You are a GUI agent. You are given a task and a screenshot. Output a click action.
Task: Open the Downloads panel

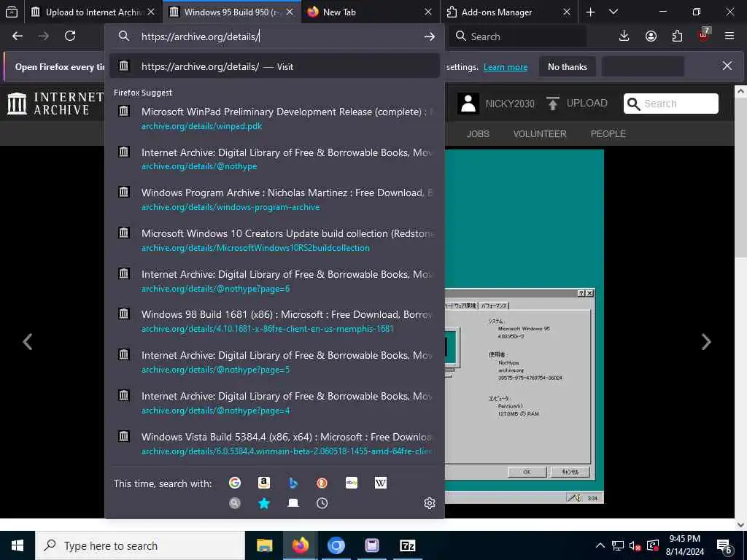click(624, 36)
